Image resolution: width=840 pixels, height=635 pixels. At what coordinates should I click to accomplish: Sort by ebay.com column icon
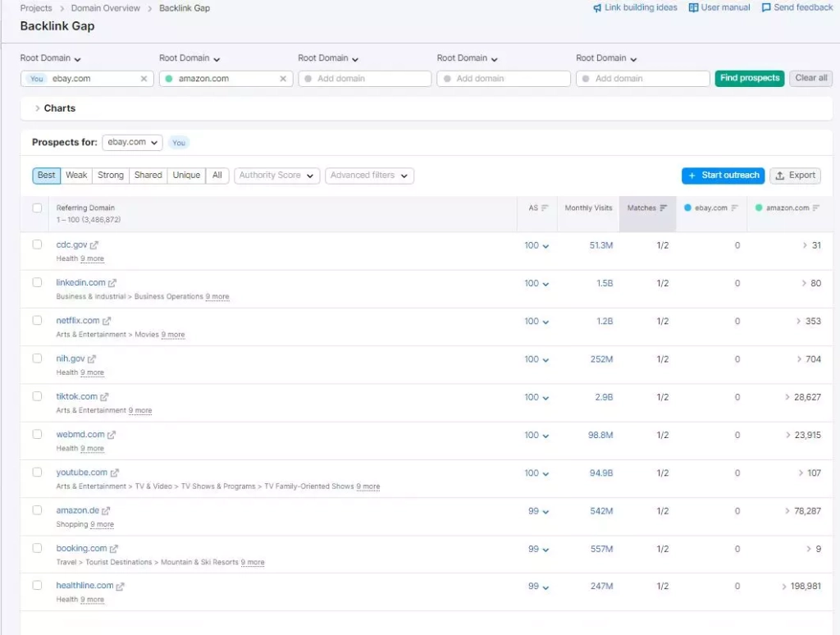734,208
